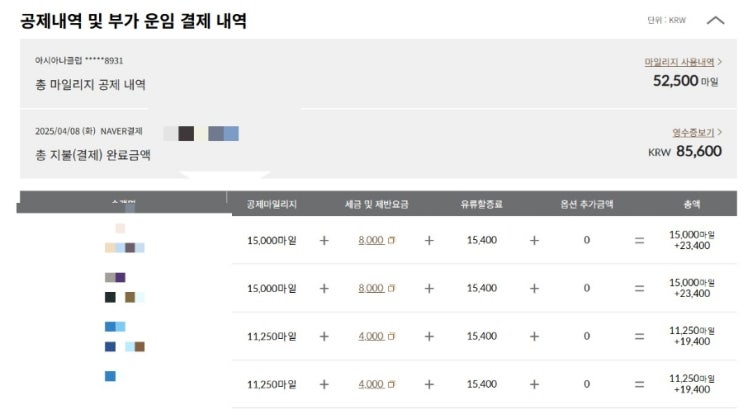The height and width of the screenshot is (419, 743).
Task: Open first row's 8,000 tax detail link
Action: click(x=370, y=240)
